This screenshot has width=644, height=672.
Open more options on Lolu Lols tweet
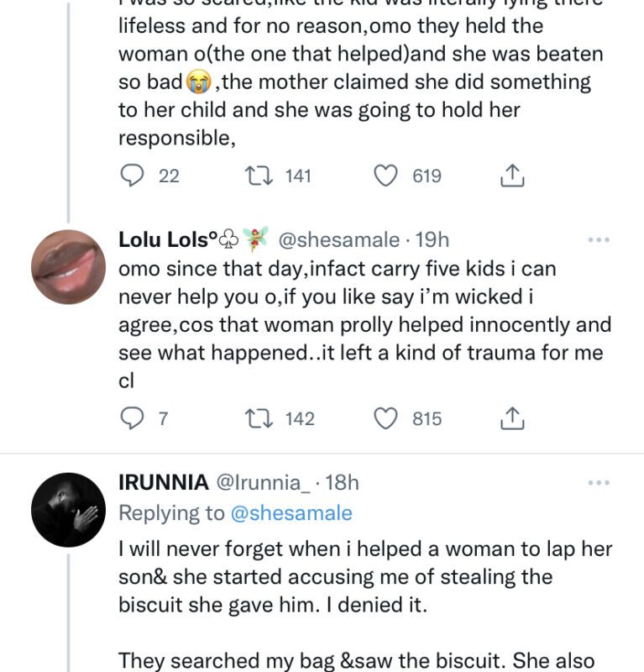point(598,240)
